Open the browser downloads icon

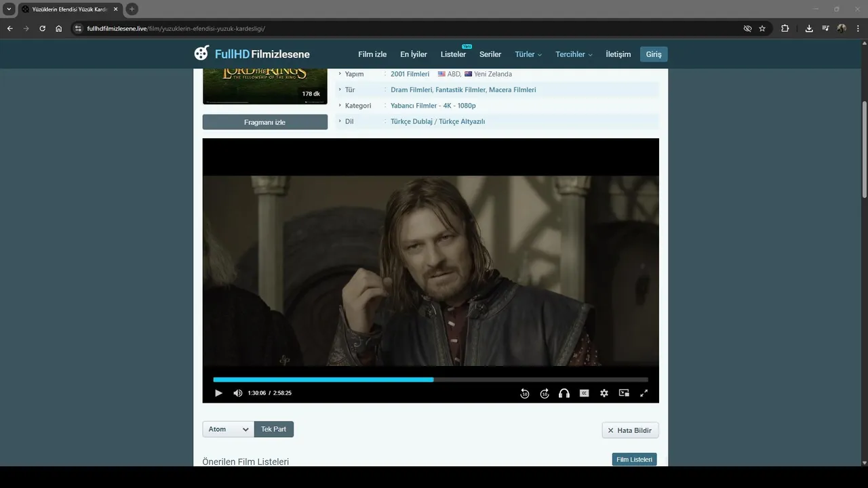click(809, 28)
